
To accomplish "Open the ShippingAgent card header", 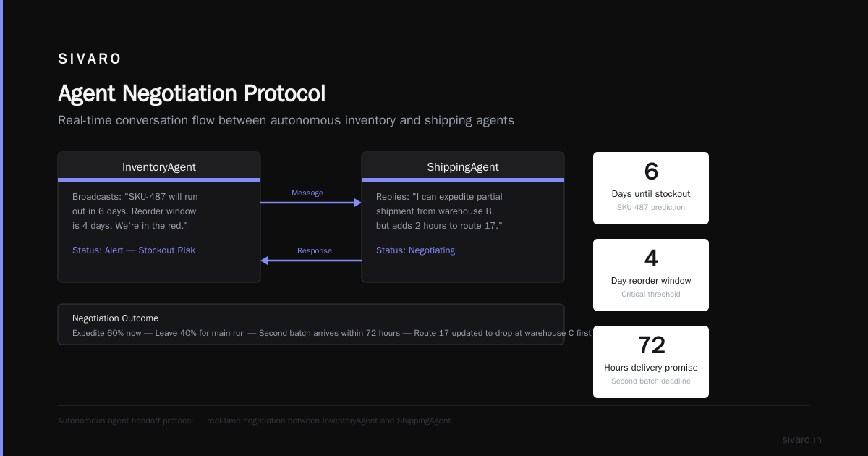I will [463, 166].
